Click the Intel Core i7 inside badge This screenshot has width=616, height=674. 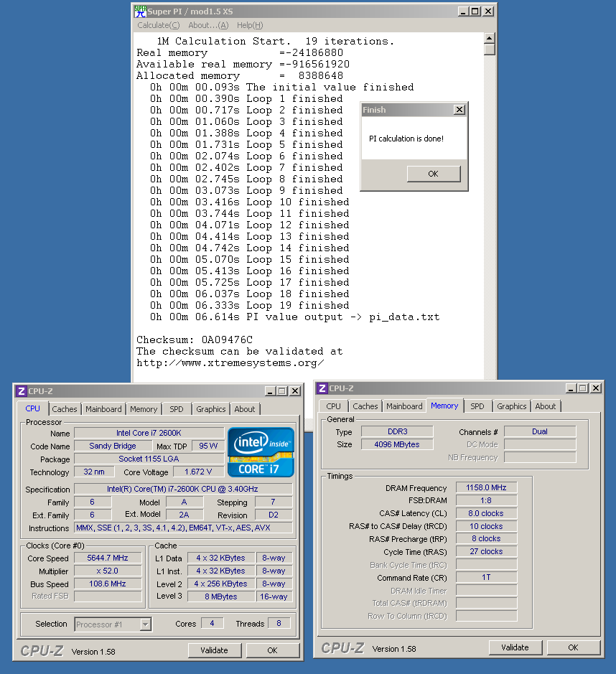click(x=261, y=452)
